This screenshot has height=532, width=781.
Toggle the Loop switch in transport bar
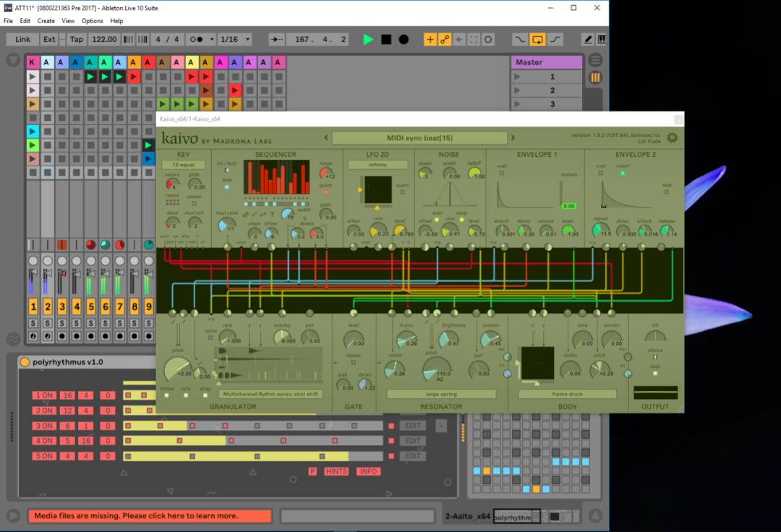point(537,39)
